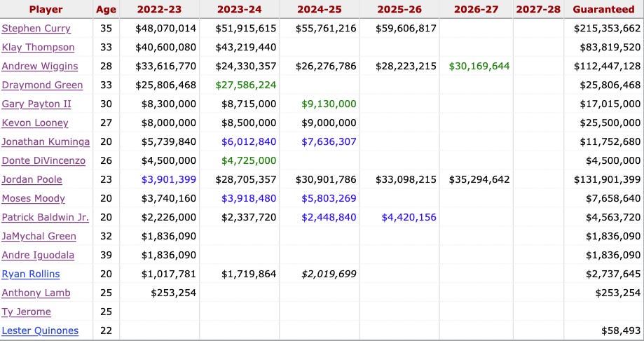
Task: Select DiVincenzo's green $4,725,000 option
Action: pos(249,160)
